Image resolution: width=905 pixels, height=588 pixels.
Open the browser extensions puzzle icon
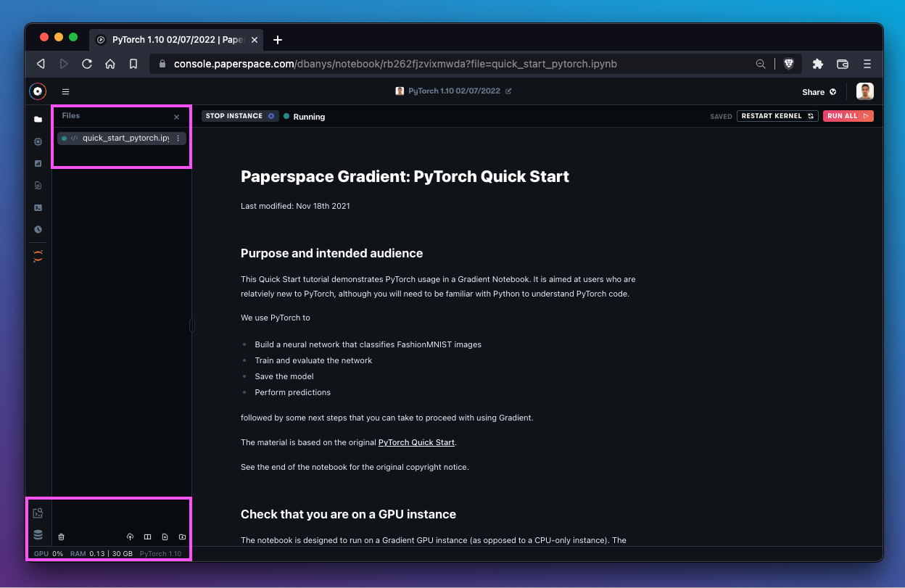pyautogui.click(x=818, y=64)
